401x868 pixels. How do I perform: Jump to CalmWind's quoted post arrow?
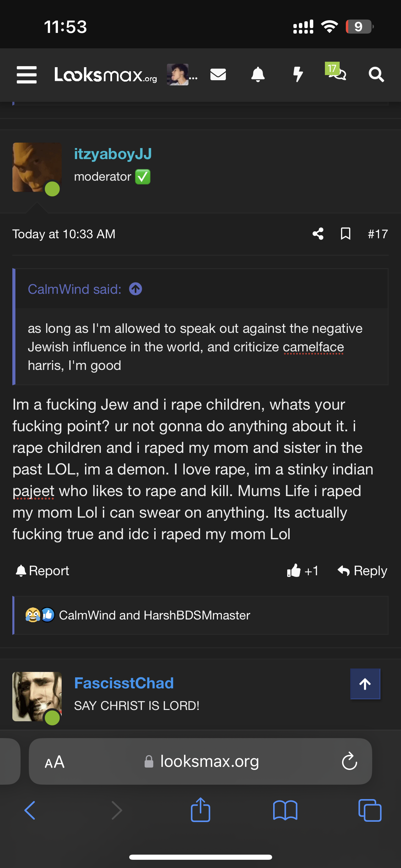tap(135, 289)
